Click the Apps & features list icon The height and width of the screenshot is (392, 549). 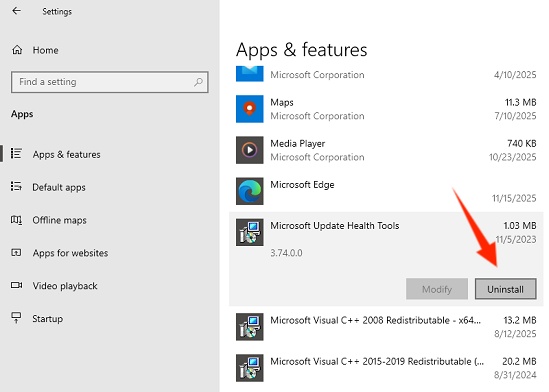[x=16, y=153]
